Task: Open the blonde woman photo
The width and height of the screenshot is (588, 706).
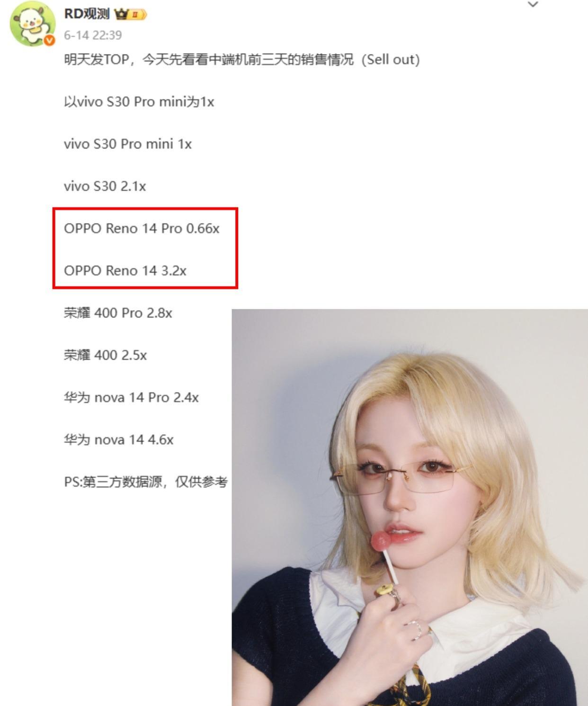Action: coord(410,507)
